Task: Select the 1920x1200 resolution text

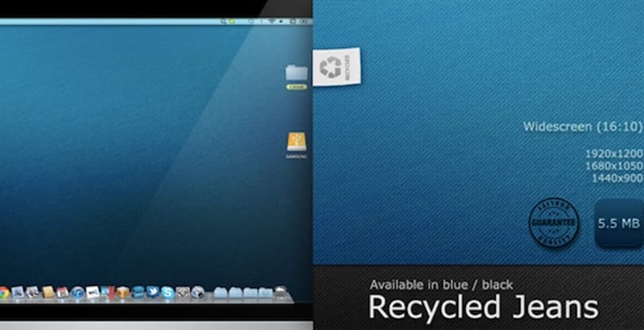Action: tap(614, 153)
